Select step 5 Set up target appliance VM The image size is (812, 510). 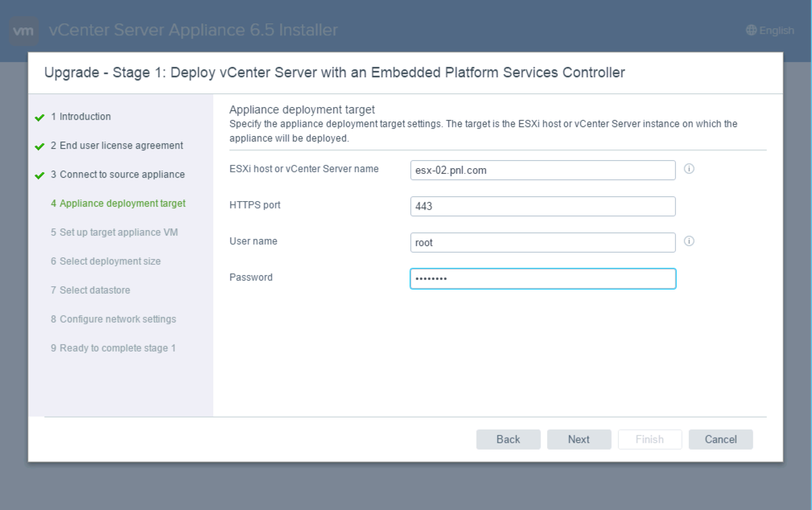pos(114,232)
